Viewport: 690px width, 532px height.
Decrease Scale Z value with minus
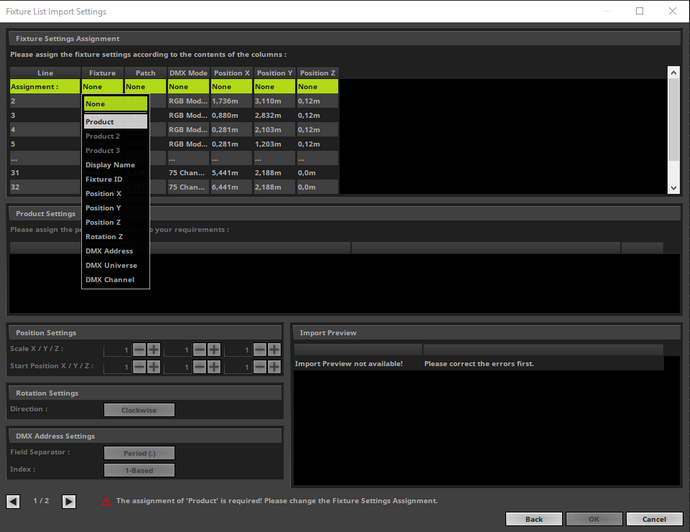(260, 350)
